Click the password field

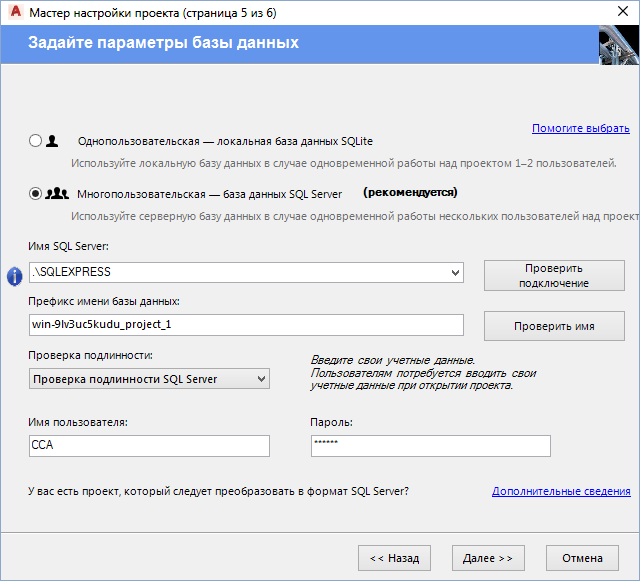tap(431, 446)
